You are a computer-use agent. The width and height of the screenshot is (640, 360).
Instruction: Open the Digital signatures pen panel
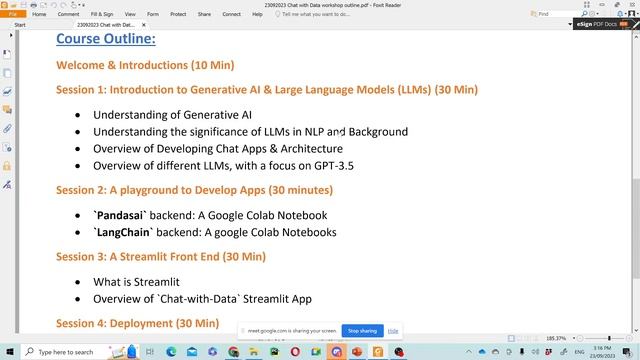point(7,185)
